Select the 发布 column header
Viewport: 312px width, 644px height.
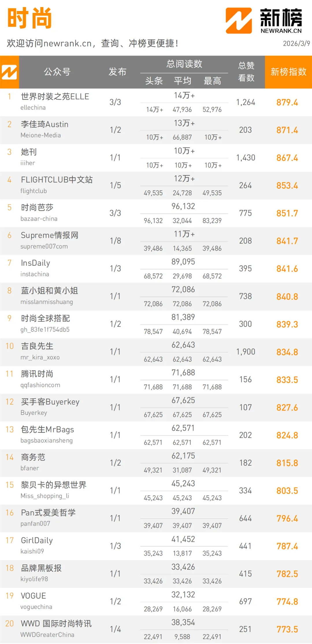117,72
